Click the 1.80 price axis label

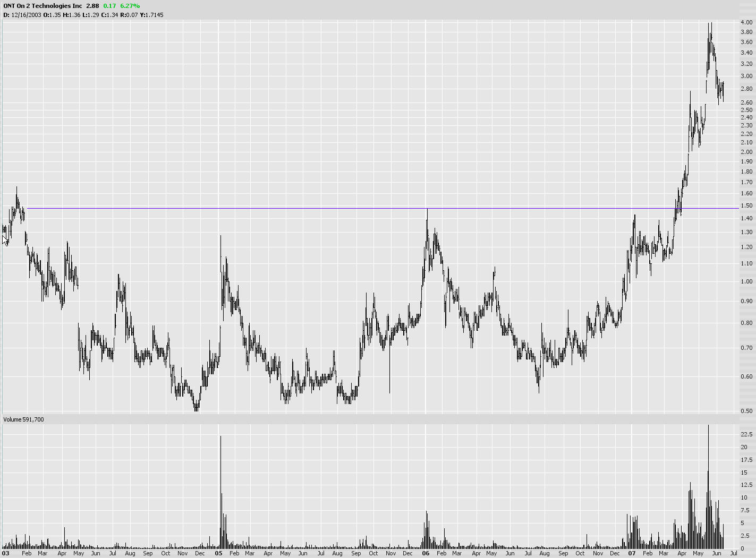746,171
